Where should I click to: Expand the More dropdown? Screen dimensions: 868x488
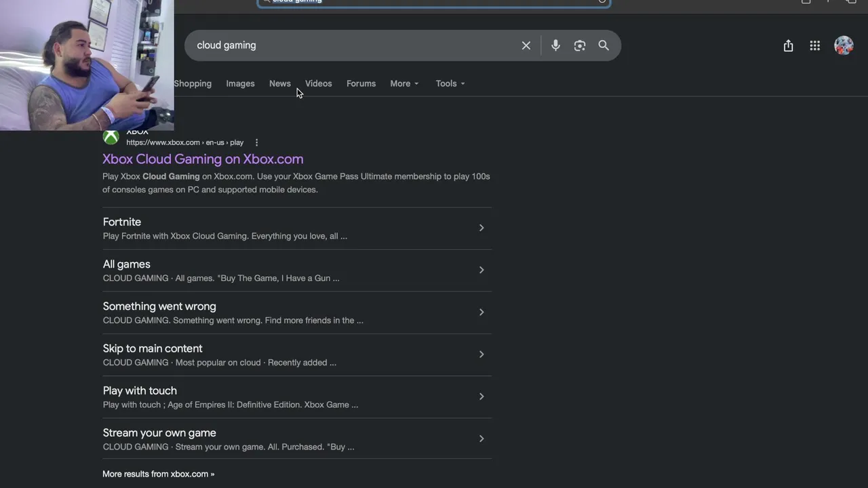405,83
